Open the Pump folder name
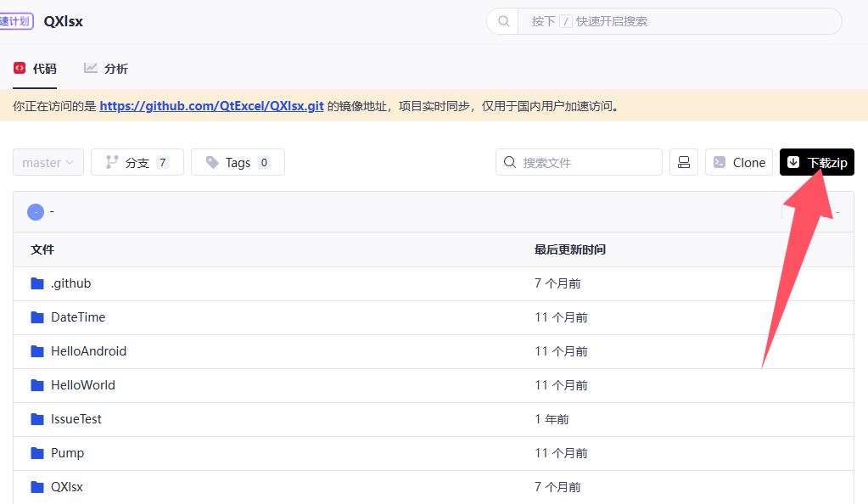The height and width of the screenshot is (504, 868). (68, 453)
